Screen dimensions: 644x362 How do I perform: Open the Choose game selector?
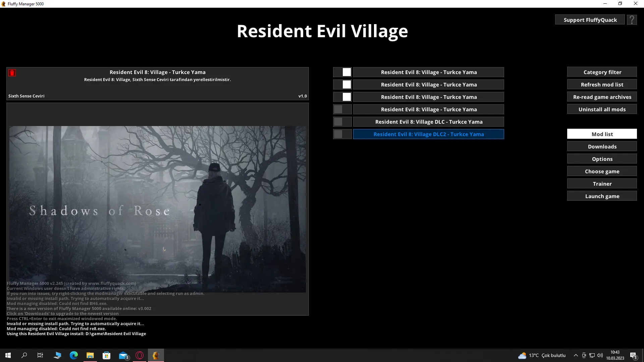pyautogui.click(x=602, y=171)
